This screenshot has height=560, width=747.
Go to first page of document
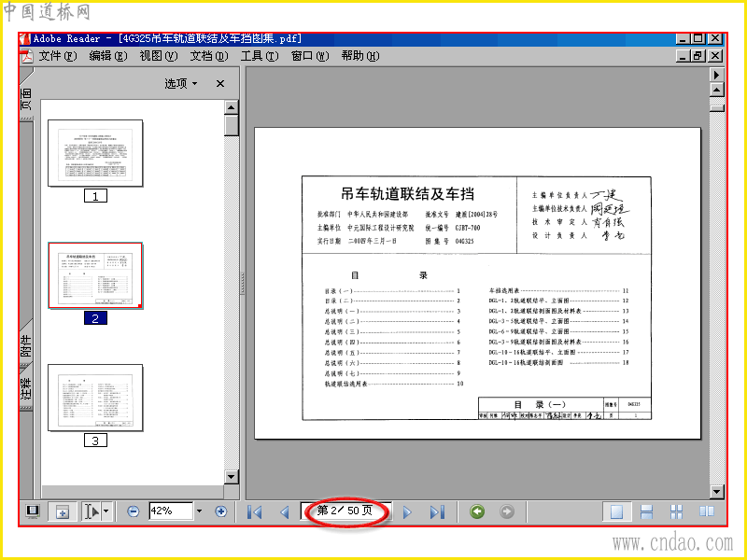pyautogui.click(x=254, y=511)
